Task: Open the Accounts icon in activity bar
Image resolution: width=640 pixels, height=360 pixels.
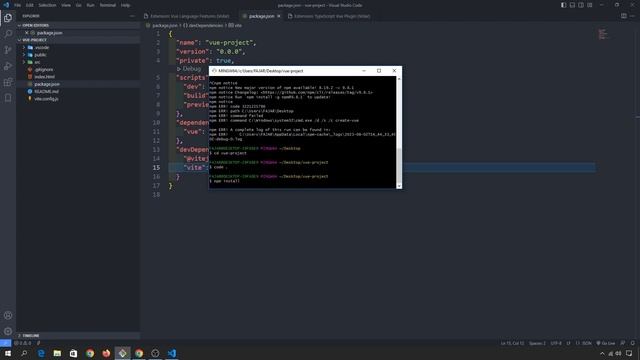Action: pos(8,316)
